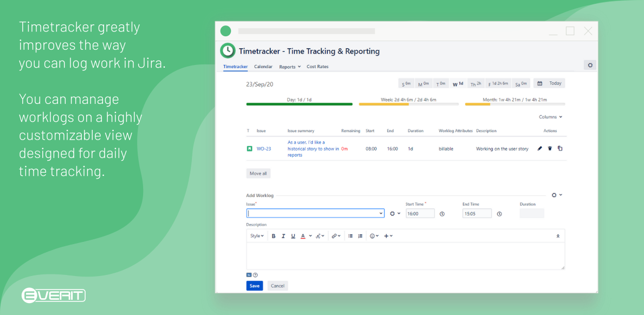Click 'Working on the user story' description
Image resolution: width=644 pixels, height=315 pixels.
point(503,149)
